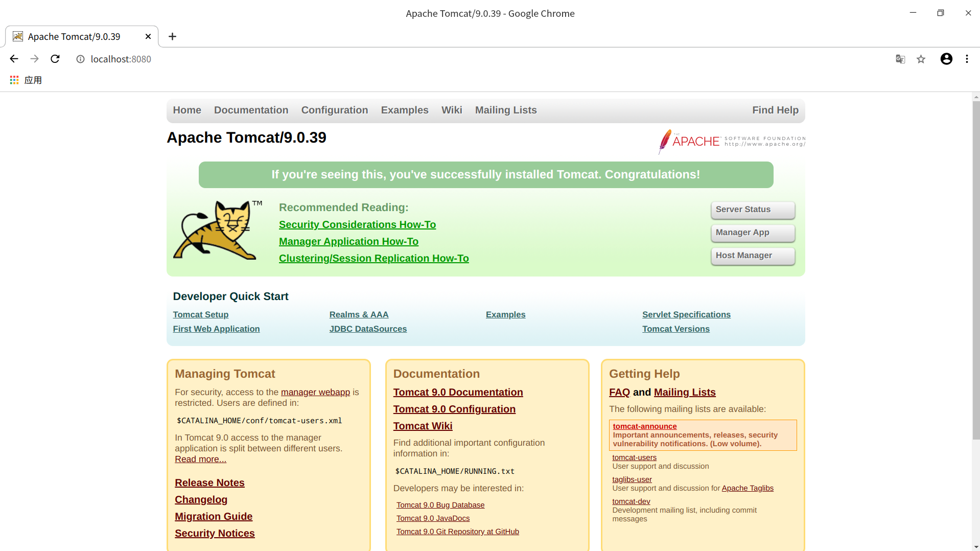Open the Tomcat Wiki link
Viewport: 980px width, 551px height.
tap(423, 426)
